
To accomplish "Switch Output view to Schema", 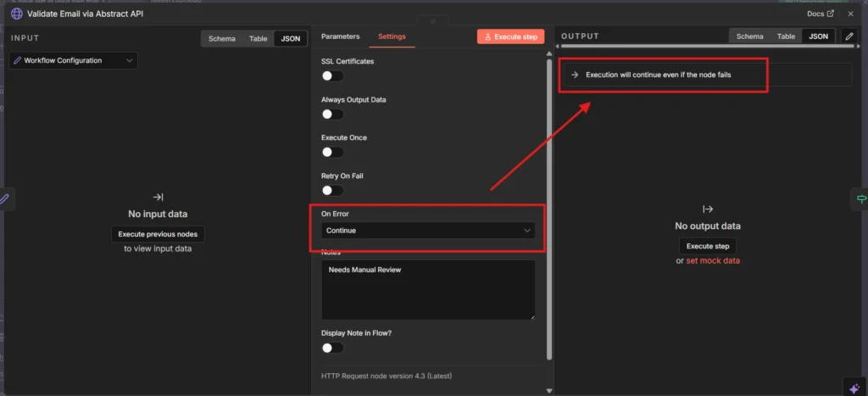I will [749, 36].
